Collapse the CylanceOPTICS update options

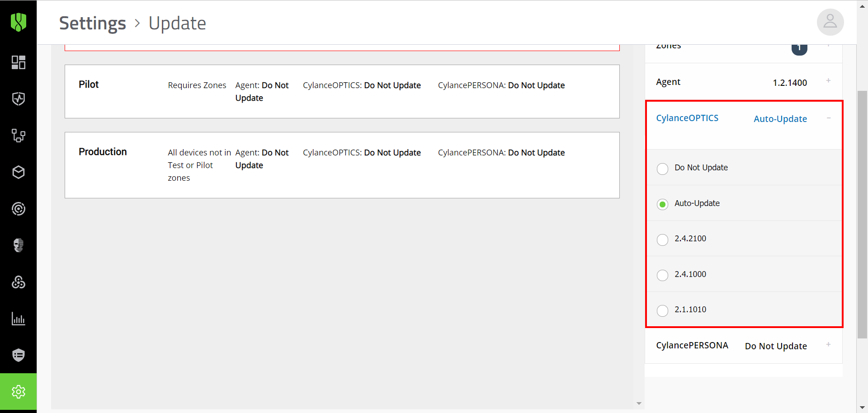click(x=829, y=117)
